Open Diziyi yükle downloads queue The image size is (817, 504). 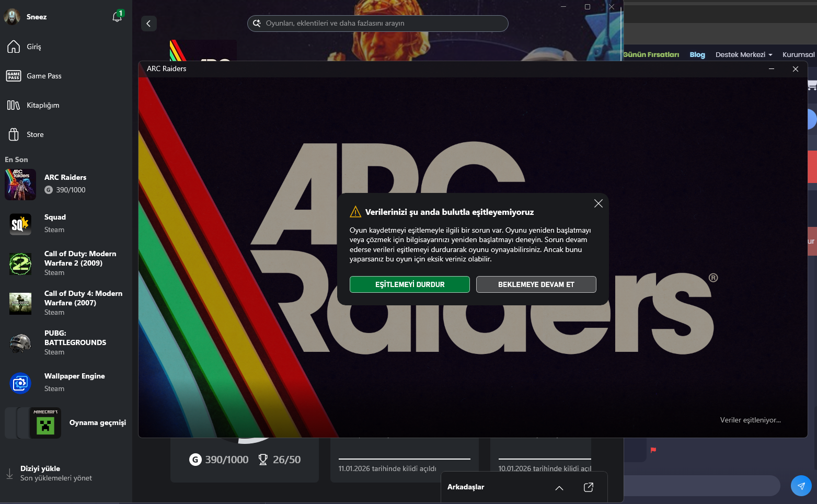pos(66,473)
